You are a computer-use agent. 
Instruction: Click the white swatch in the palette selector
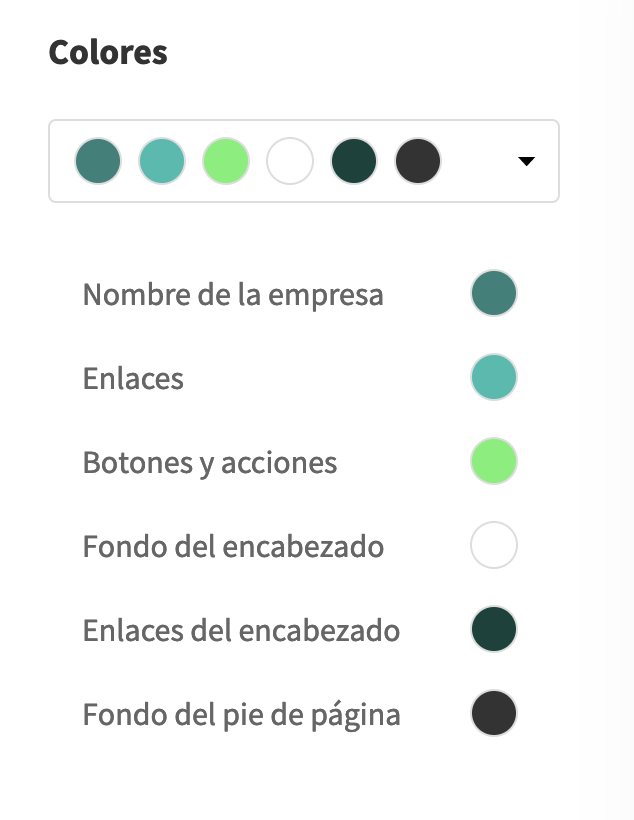pyautogui.click(x=290, y=161)
